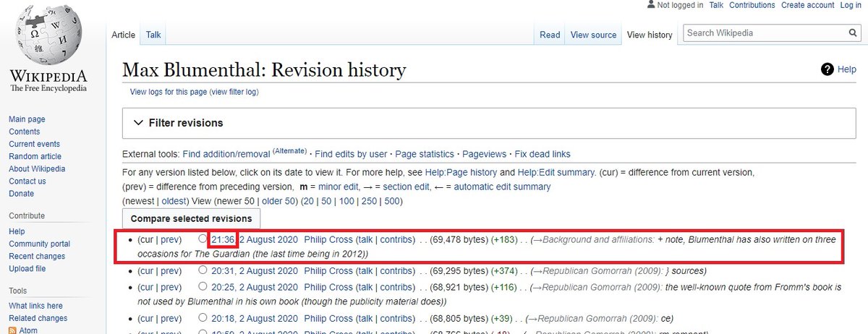Image resolution: width=868 pixels, height=334 pixels.
Task: Open Contents in sidebar
Action: [x=25, y=132]
